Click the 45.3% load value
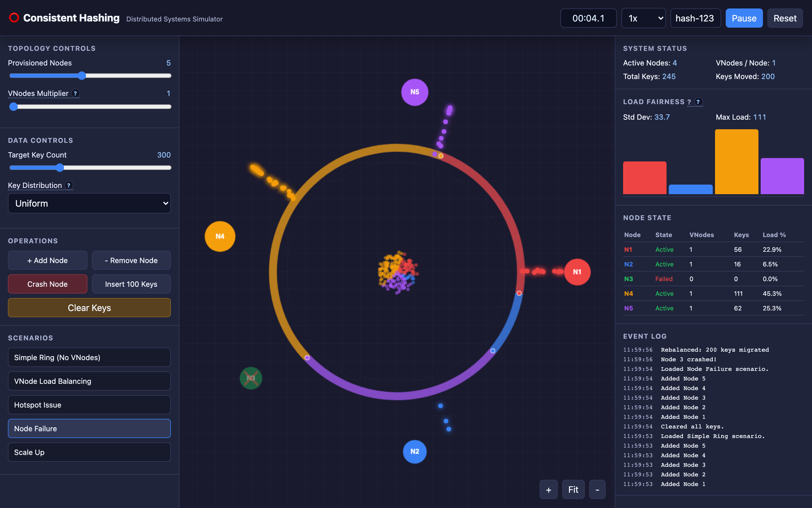The image size is (812, 508). click(772, 294)
